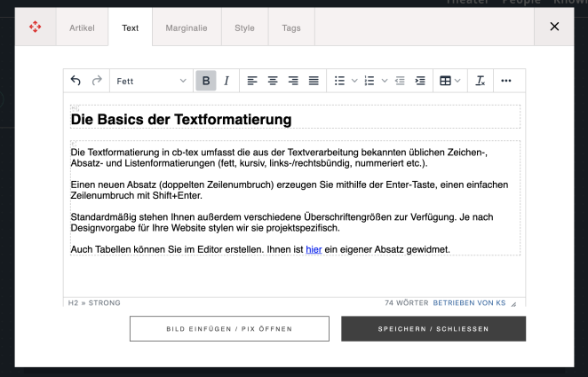Image resolution: width=588 pixels, height=377 pixels.
Task: Switch to the Marginalie tab
Action: coord(187,27)
